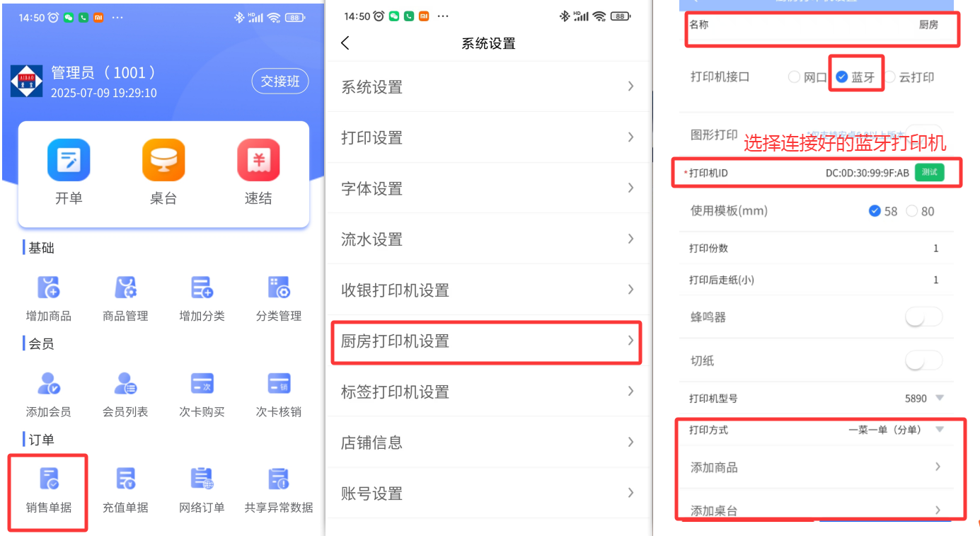Open the 开单 billing icon
The height and width of the screenshot is (536, 980).
[x=69, y=161]
